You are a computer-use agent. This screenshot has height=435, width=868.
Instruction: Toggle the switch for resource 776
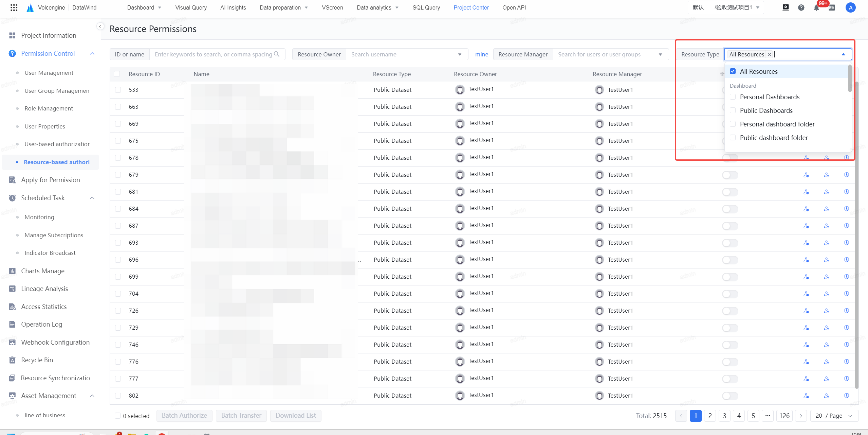(730, 362)
